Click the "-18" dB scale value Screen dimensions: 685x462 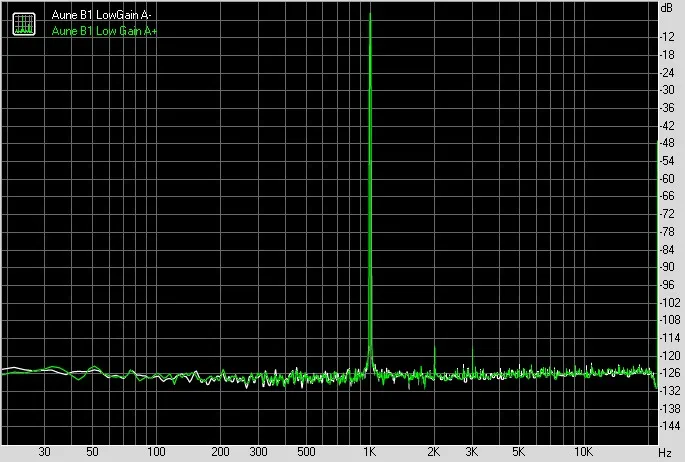click(667, 55)
